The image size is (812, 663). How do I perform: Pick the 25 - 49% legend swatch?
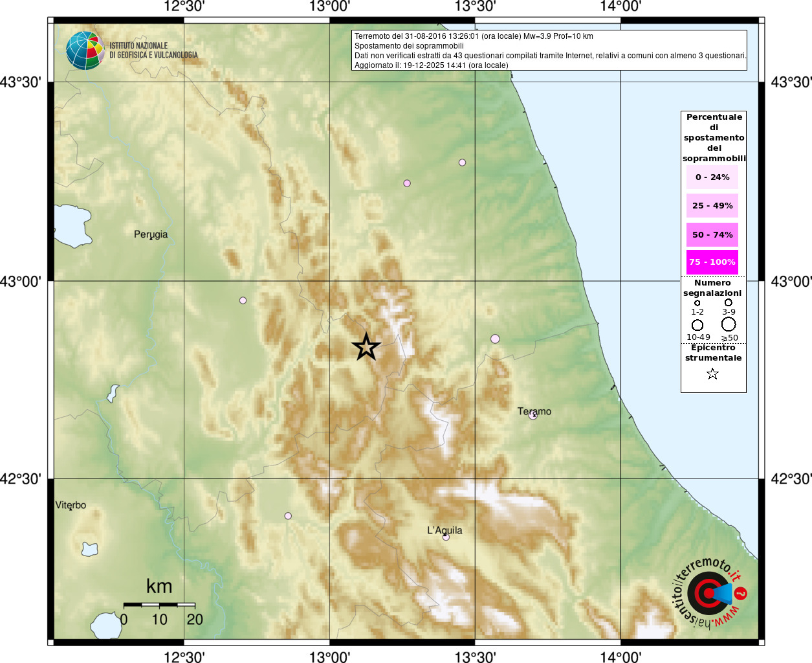712,206
